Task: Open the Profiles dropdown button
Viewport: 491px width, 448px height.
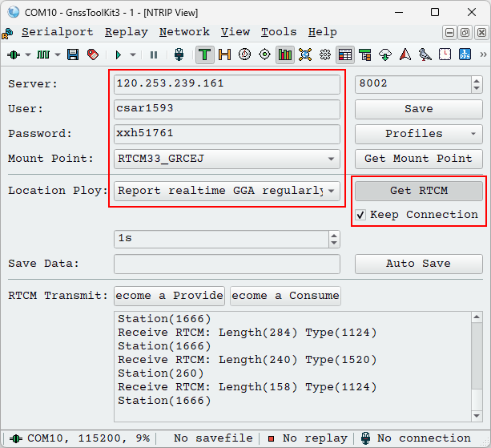Action: tap(418, 134)
